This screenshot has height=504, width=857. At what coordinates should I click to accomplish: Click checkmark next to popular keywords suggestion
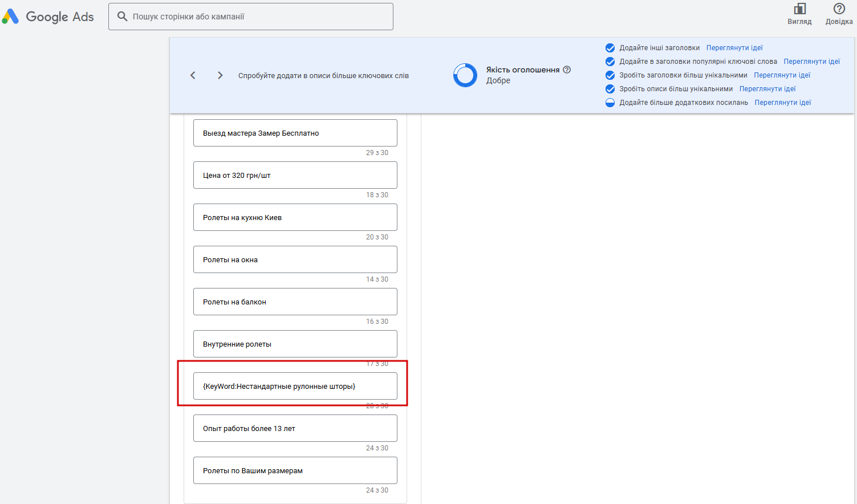[x=610, y=62]
